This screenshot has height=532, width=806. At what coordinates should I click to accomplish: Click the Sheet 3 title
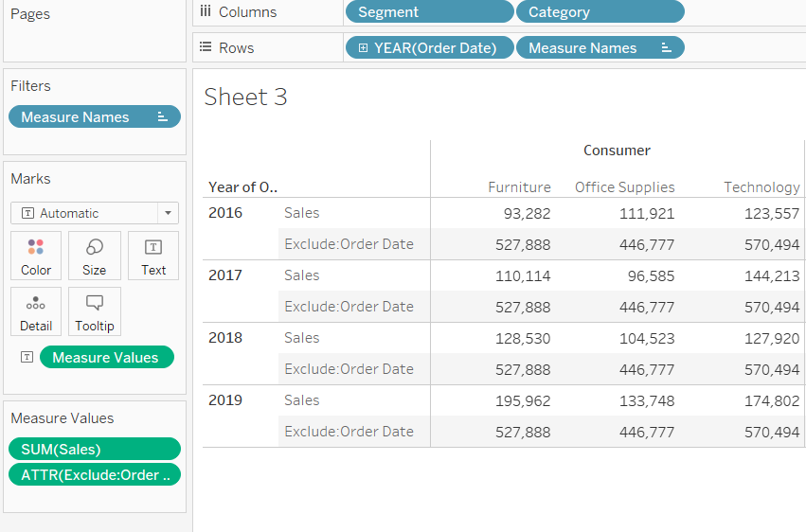tap(245, 98)
